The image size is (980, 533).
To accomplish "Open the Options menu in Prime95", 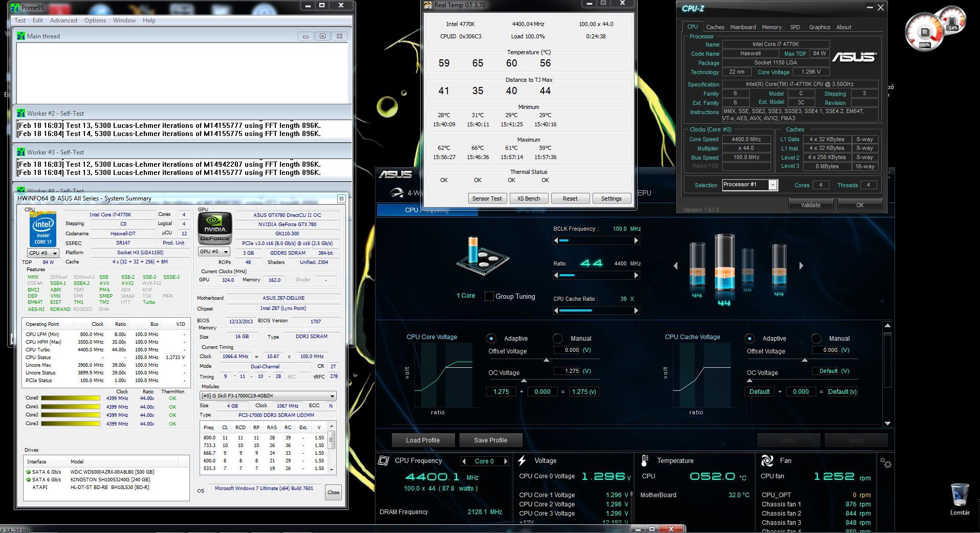I will point(95,20).
